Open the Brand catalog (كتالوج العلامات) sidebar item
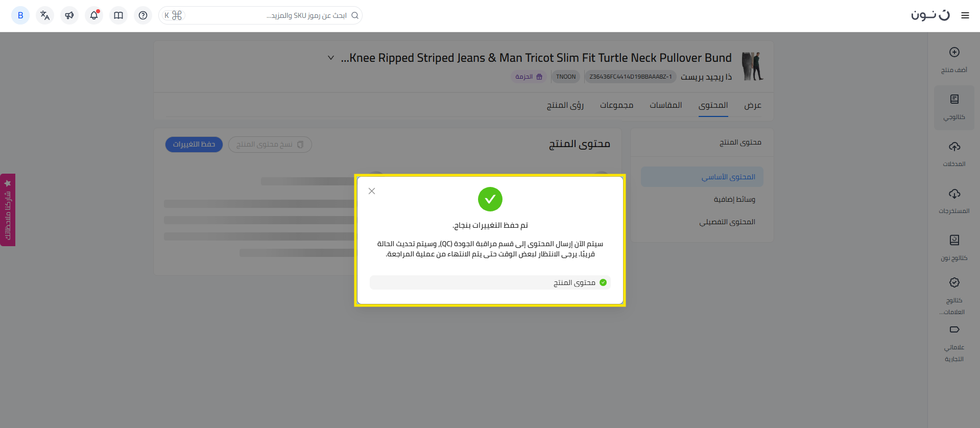Screen dimensions: 980x428 click(x=954, y=296)
